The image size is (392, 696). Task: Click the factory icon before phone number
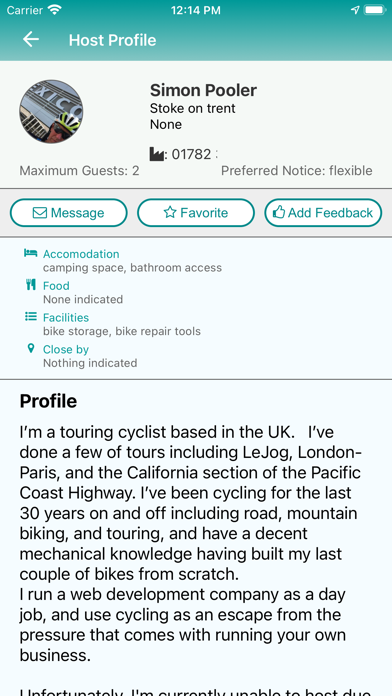157,154
